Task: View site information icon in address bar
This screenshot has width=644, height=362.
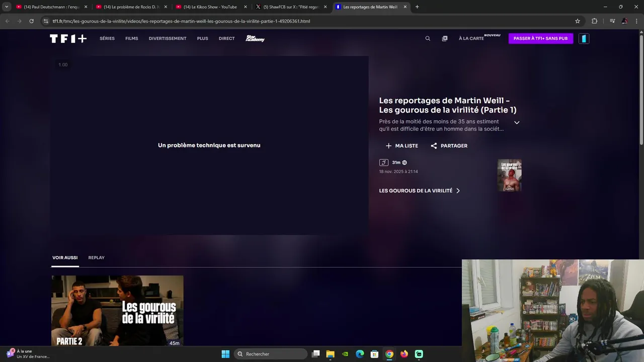Action: (46, 21)
